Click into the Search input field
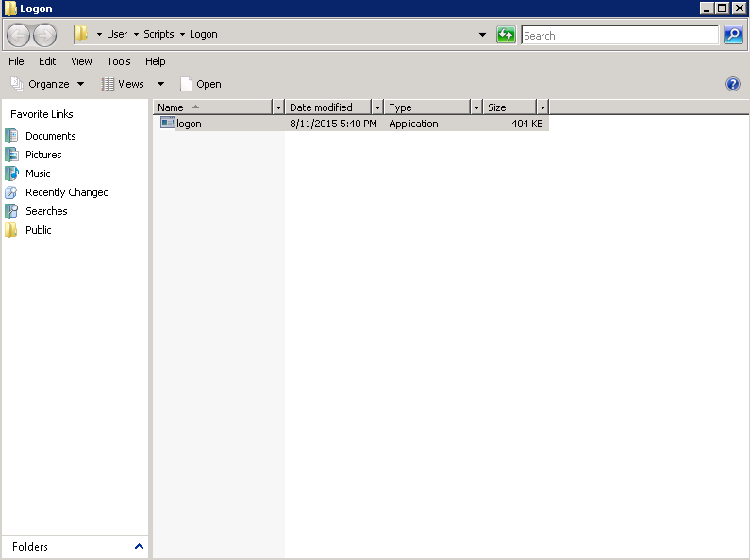Screen dimensions: 750x560 (619, 35)
